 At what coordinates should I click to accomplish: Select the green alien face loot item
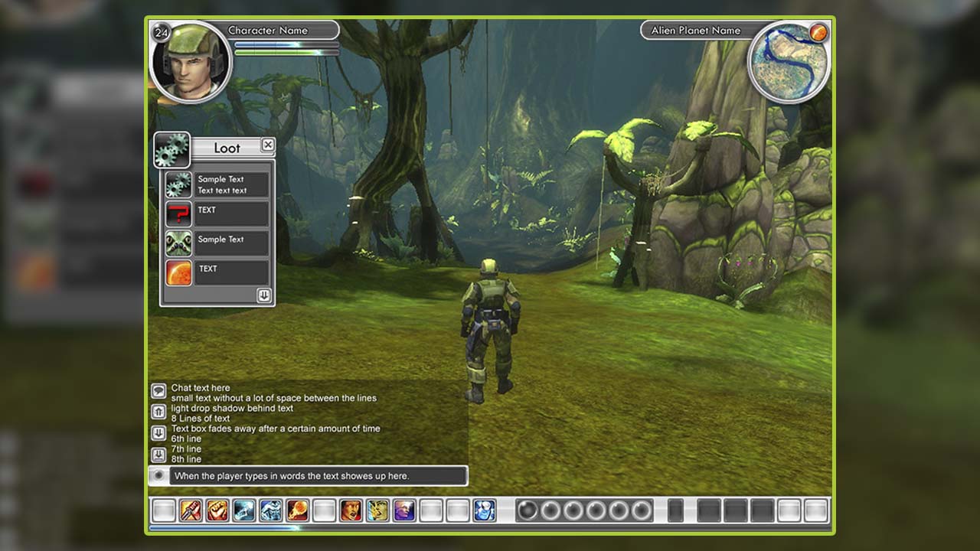pos(178,243)
